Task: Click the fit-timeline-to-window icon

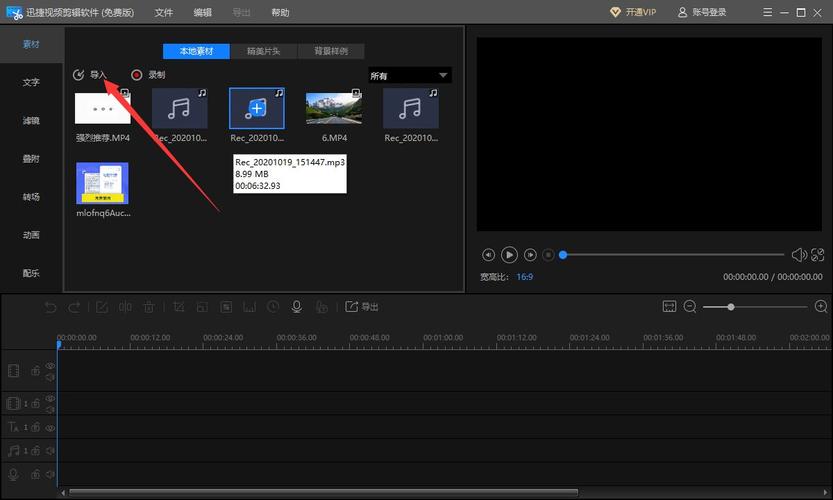Action: 669,306
